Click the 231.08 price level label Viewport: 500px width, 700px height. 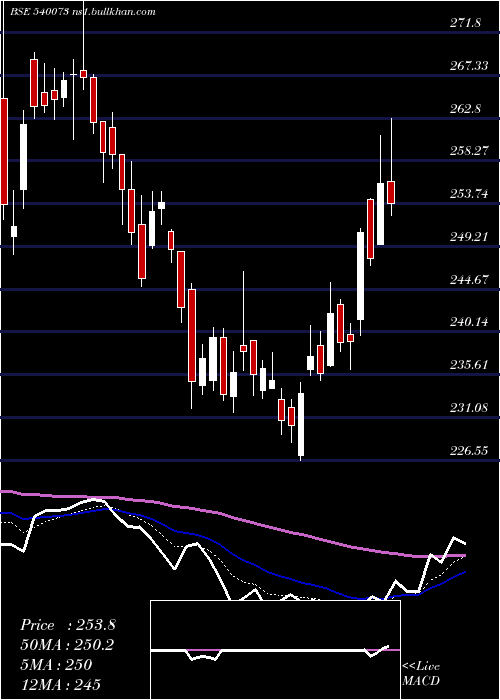468,408
